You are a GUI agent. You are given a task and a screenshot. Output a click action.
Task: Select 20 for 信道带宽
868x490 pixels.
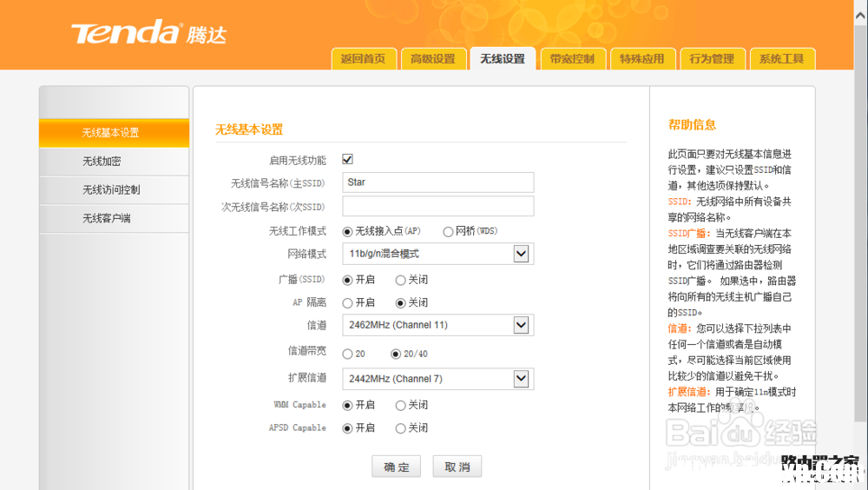tap(348, 354)
